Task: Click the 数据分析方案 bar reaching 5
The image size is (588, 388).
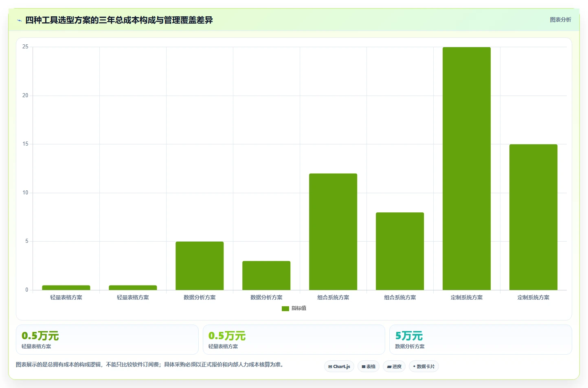Action: click(200, 266)
